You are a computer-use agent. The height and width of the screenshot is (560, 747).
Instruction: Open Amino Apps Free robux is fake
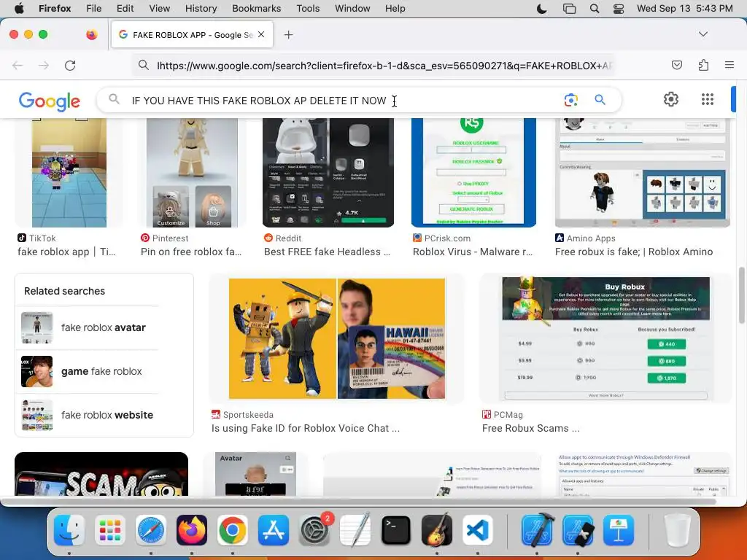coord(634,252)
